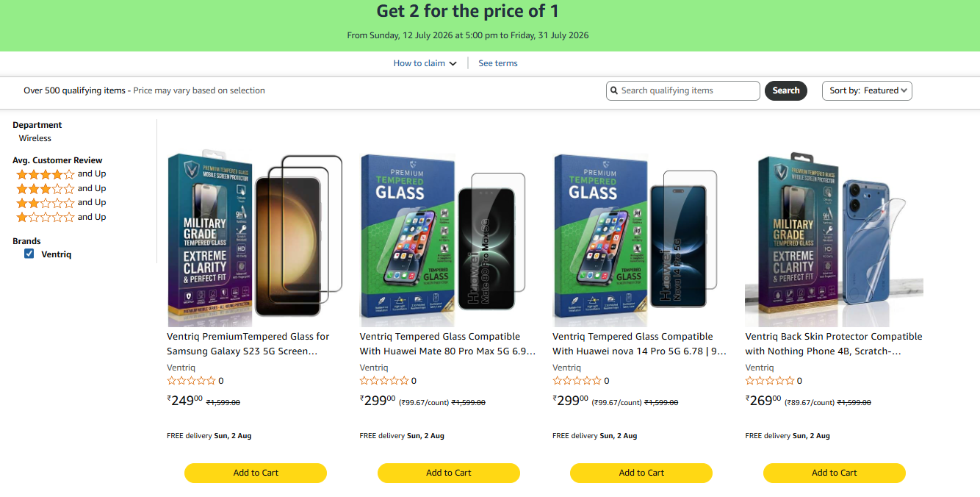Select the Wireless department
The image size is (980, 497).
click(35, 138)
